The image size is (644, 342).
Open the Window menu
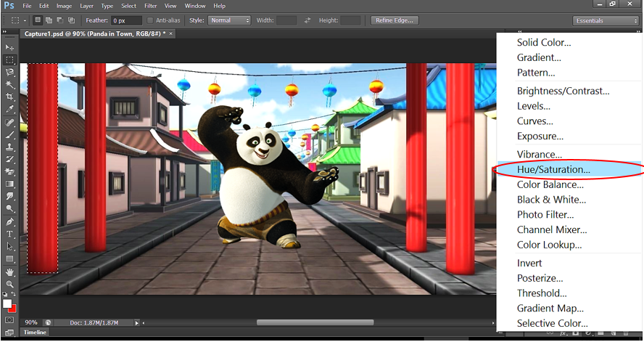pos(195,6)
